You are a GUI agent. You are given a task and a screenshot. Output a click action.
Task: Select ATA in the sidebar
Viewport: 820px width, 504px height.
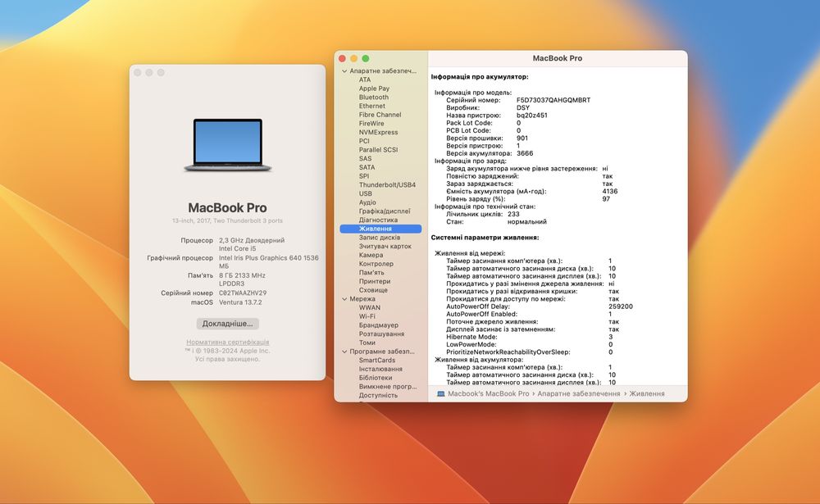point(365,79)
